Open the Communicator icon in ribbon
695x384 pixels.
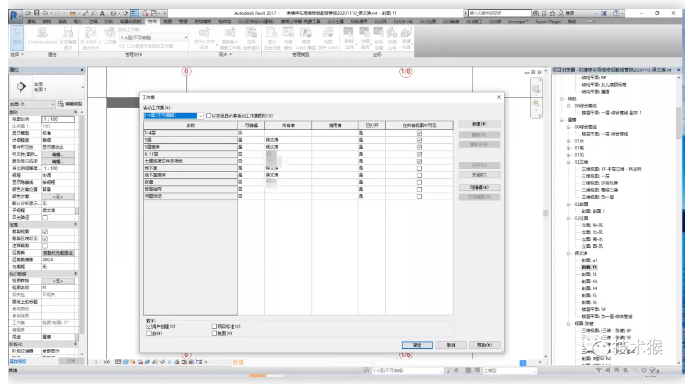pos(43,36)
